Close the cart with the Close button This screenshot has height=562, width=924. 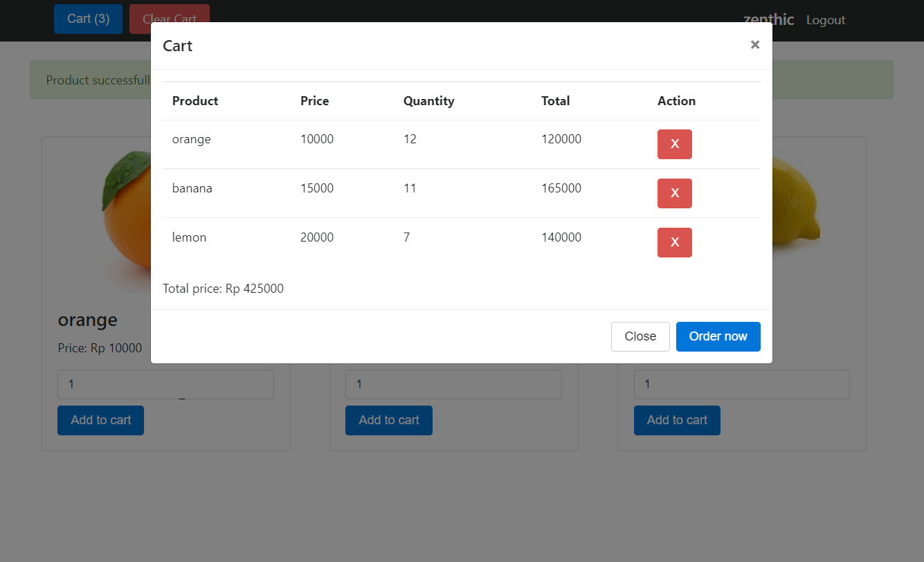pos(640,336)
